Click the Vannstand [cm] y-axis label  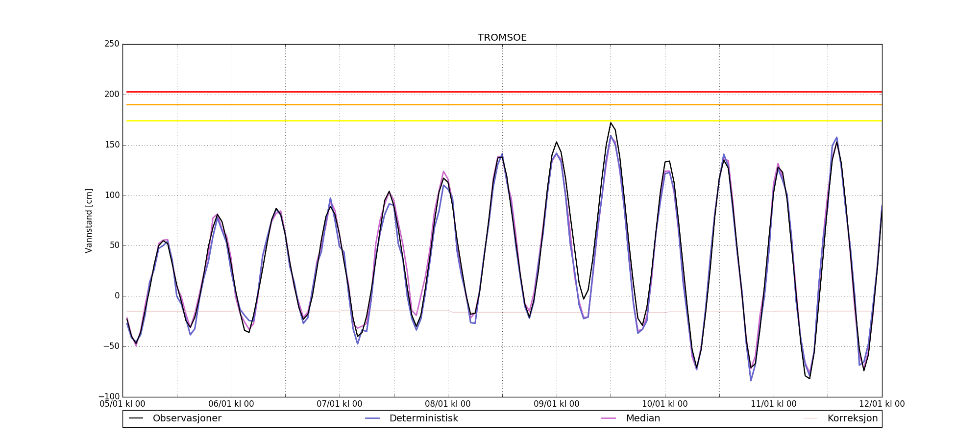coord(89,220)
